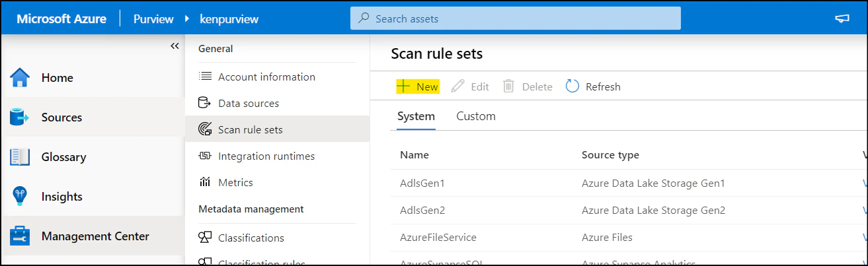
Task: Switch to the Custom tab
Action: pos(476,116)
